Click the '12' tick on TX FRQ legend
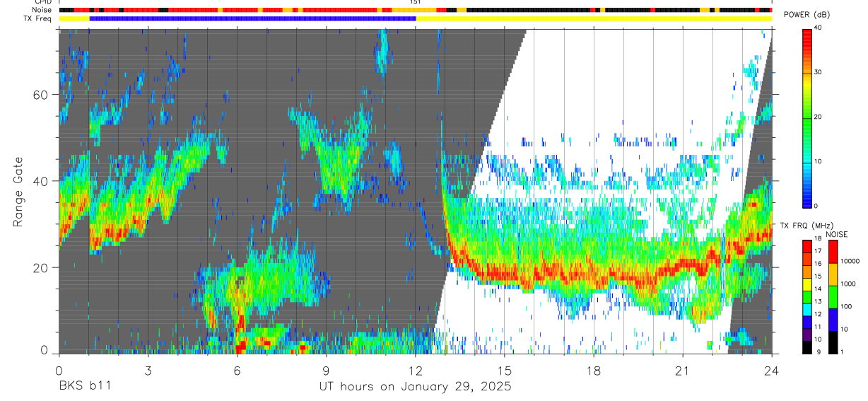 (x=819, y=314)
